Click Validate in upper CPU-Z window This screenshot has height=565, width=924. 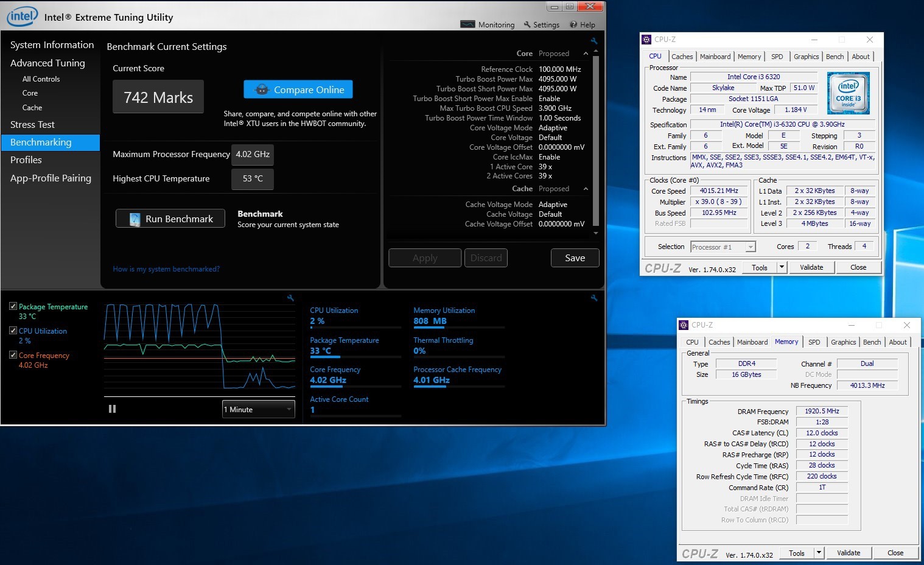(x=811, y=267)
